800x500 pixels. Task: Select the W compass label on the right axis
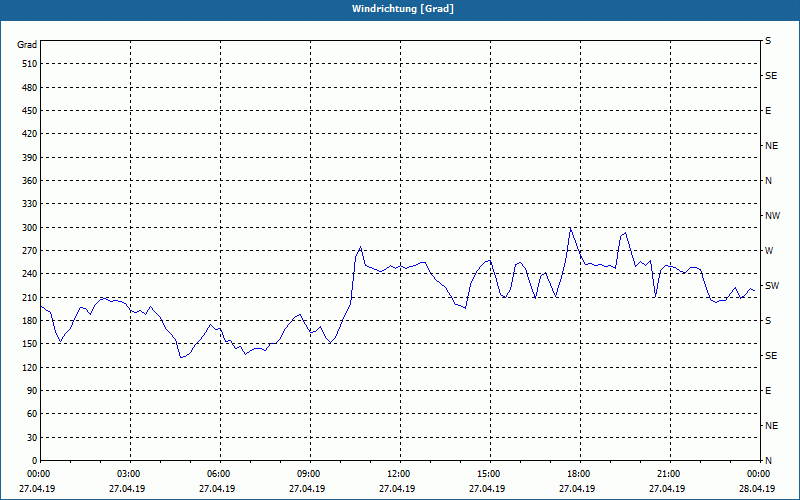769,251
